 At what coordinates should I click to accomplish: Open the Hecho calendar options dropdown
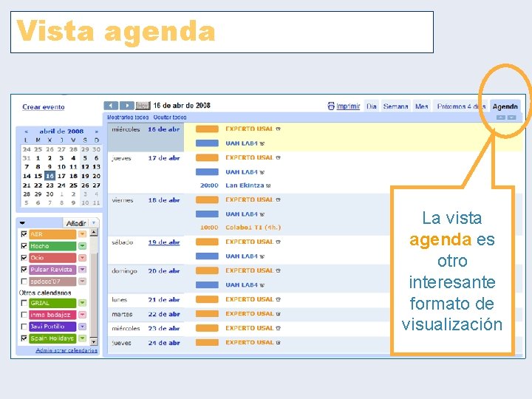coord(83,246)
